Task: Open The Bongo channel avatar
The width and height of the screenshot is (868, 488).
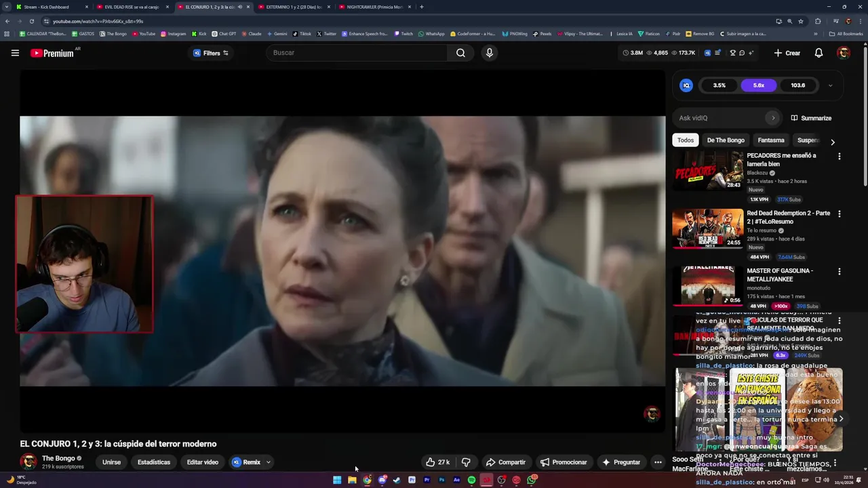Action: click(x=28, y=462)
